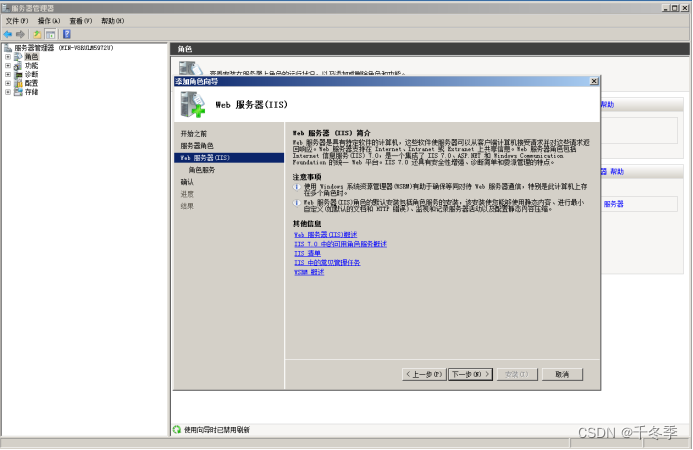Click the 服务器 link in background panel
The width and height of the screenshot is (693, 450).
coord(614,204)
